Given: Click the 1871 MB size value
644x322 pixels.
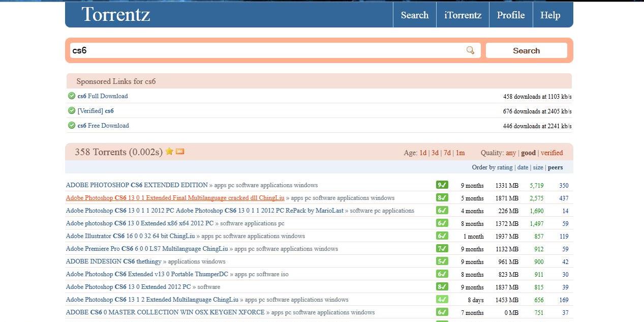Looking at the screenshot, I should [507, 198].
